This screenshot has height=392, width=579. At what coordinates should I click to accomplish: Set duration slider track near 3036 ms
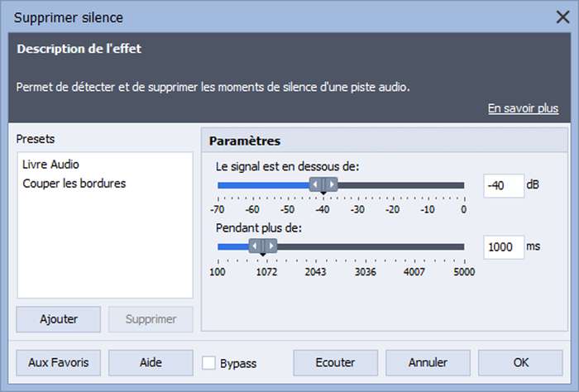click(x=366, y=246)
